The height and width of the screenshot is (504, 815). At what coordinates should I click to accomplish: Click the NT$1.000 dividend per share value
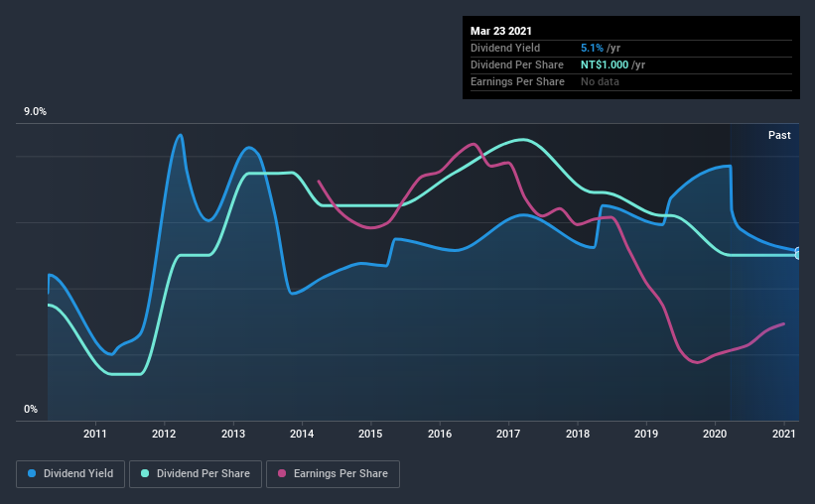pos(604,64)
